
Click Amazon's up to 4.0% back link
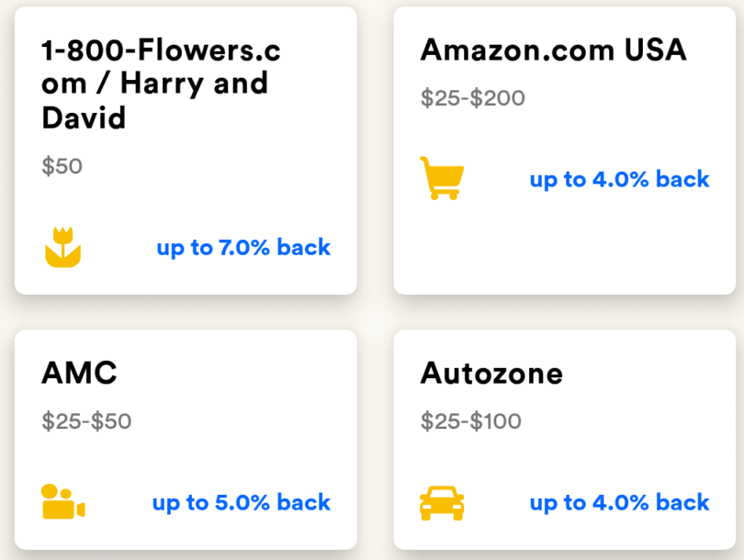[x=619, y=179]
